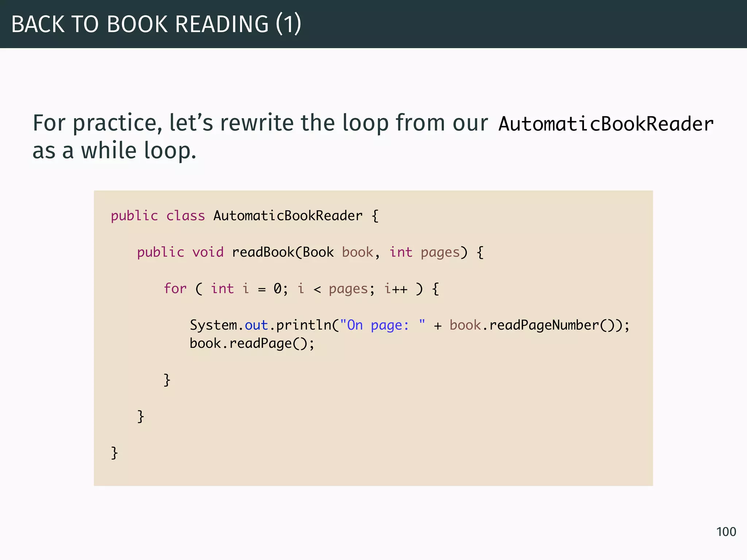Click the 'book.readPage();' code line
Screen dimensions: 747x560
coord(252,343)
